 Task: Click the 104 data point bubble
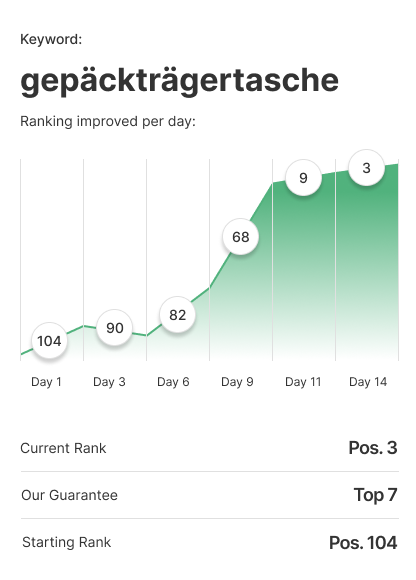pyautogui.click(x=49, y=341)
